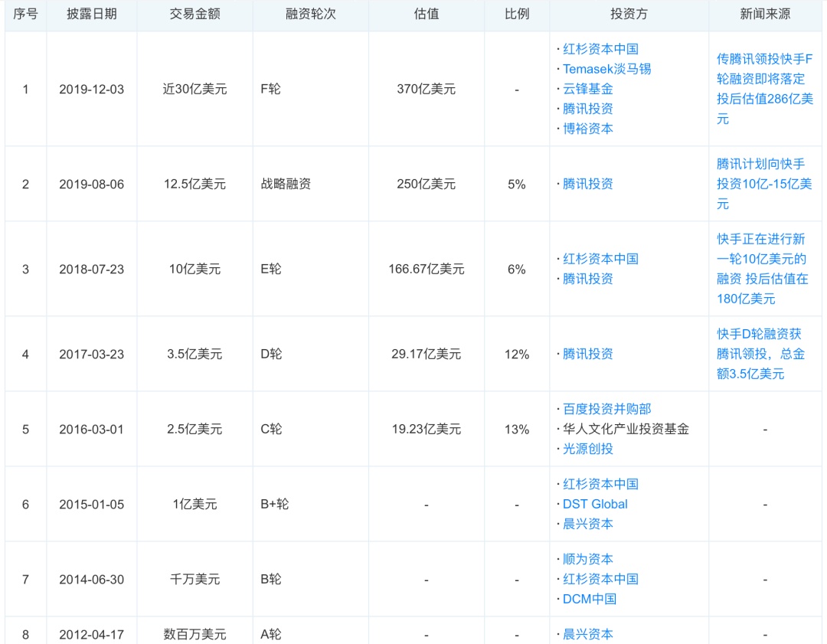This screenshot has height=644, width=827.
Task: Click the Temasek淡马锡 investor link
Action: (606, 69)
